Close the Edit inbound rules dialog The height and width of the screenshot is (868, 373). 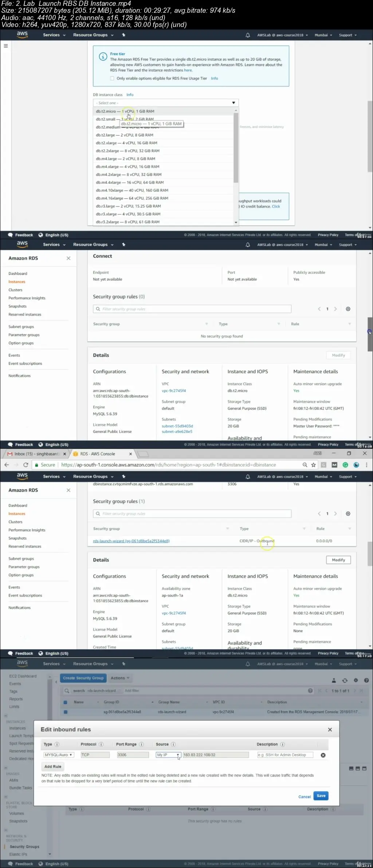point(330,729)
